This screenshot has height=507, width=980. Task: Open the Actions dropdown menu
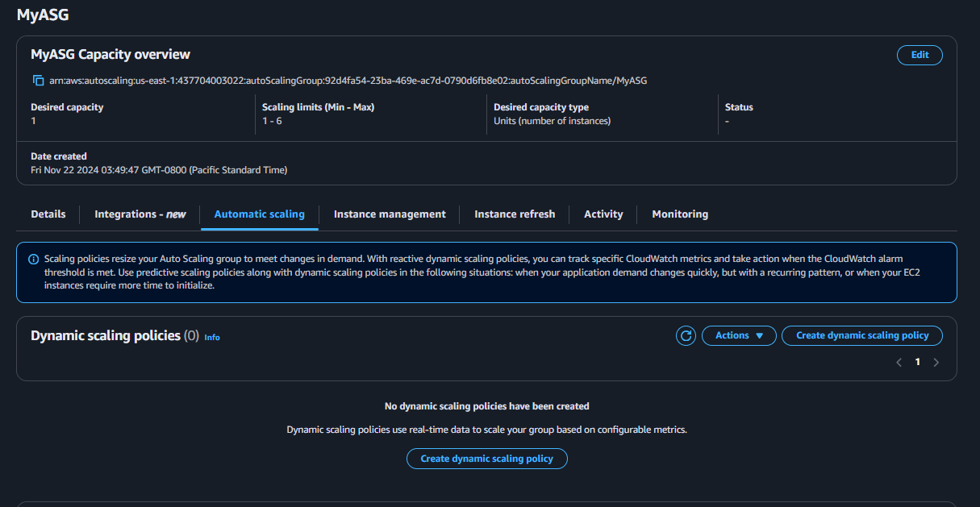tap(739, 335)
